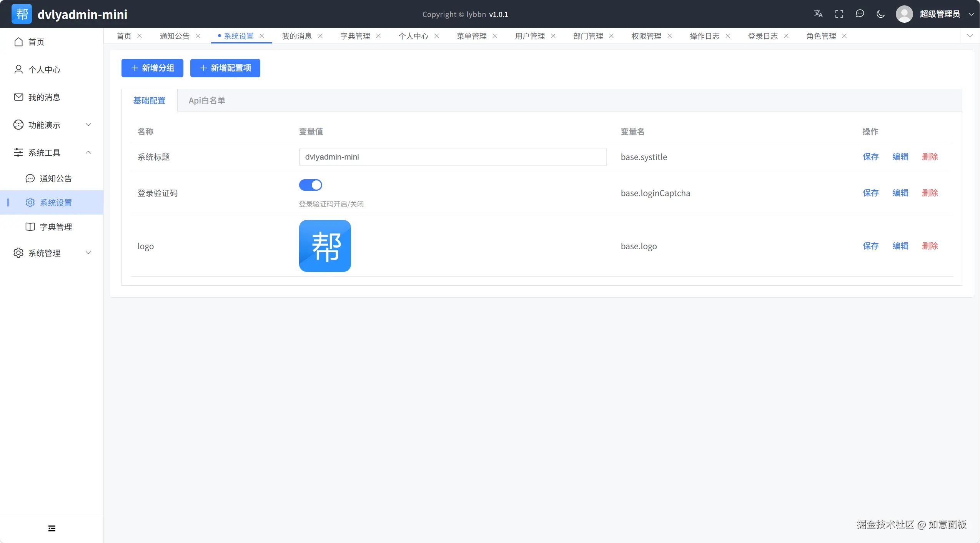Click the 新增分组 button
The width and height of the screenshot is (980, 543).
click(x=152, y=68)
